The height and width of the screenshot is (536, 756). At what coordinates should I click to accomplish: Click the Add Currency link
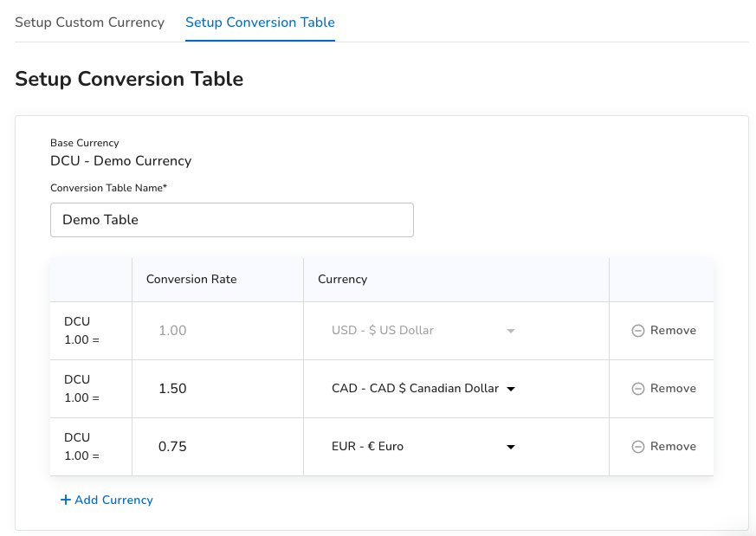(113, 500)
